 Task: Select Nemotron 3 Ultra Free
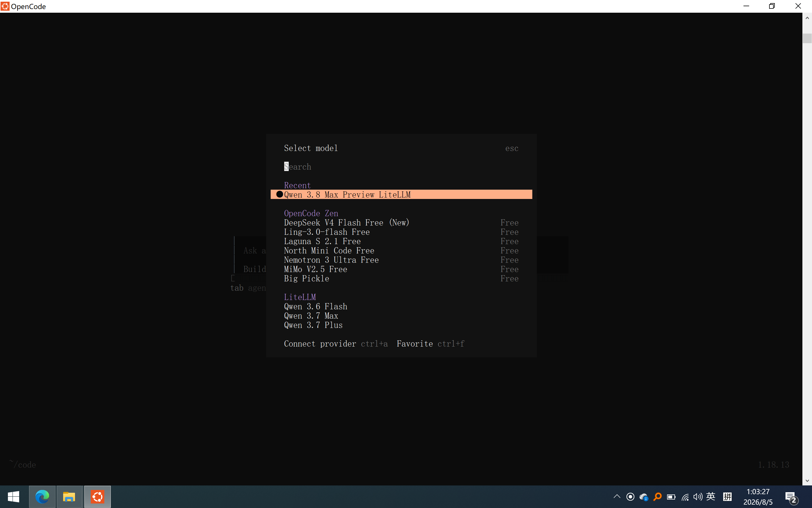(401, 260)
